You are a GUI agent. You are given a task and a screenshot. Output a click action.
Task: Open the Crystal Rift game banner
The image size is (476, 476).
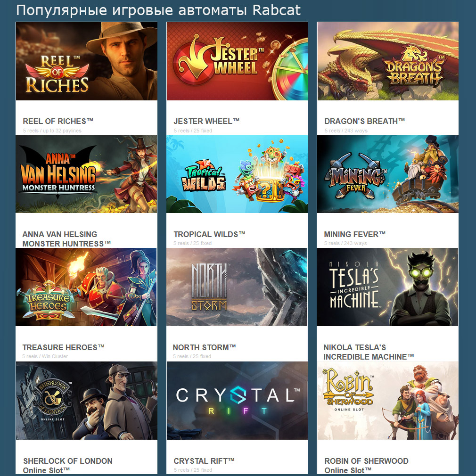click(237, 401)
